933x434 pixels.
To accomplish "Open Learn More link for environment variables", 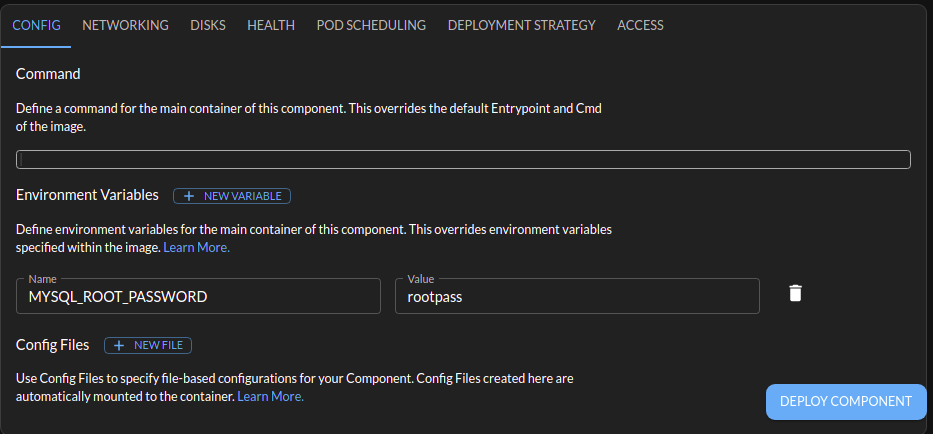I will click(x=197, y=247).
